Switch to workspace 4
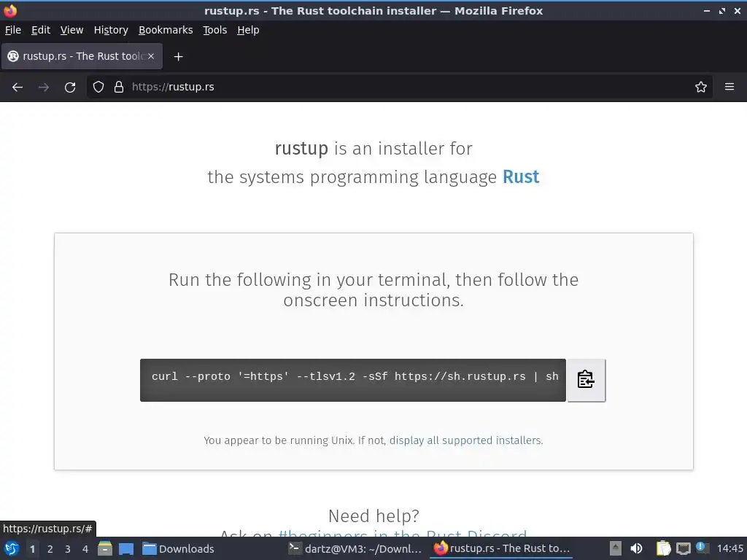Image resolution: width=747 pixels, height=560 pixels. [x=85, y=548]
